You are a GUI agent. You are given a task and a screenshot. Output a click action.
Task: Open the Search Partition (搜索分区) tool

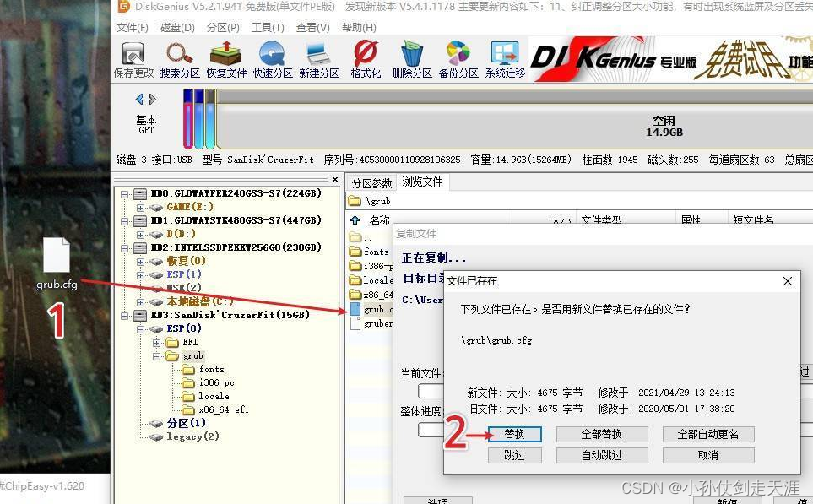pos(179,60)
